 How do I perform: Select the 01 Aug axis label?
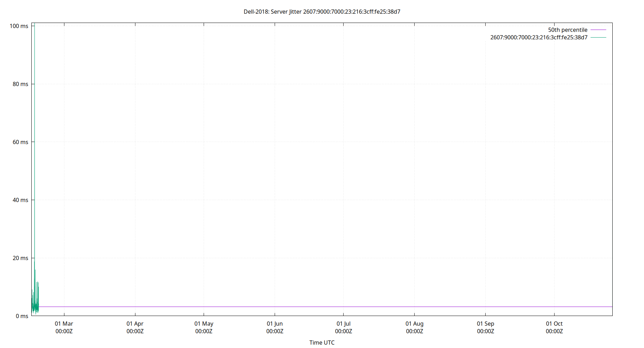(x=415, y=324)
